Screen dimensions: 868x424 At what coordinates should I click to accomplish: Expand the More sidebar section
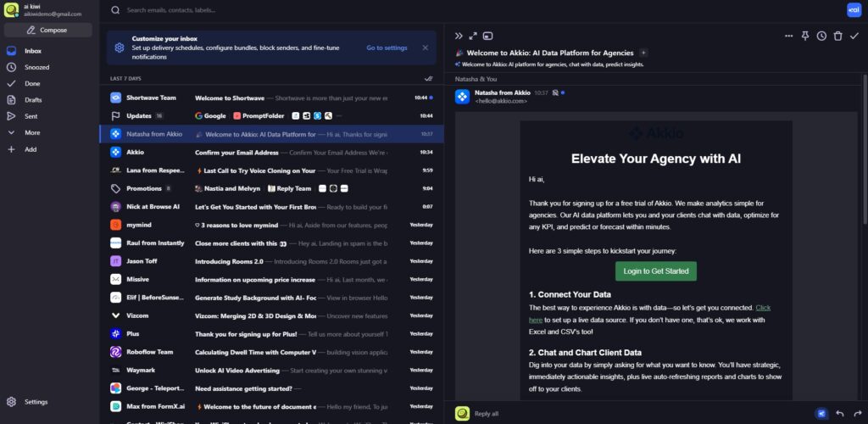[32, 133]
